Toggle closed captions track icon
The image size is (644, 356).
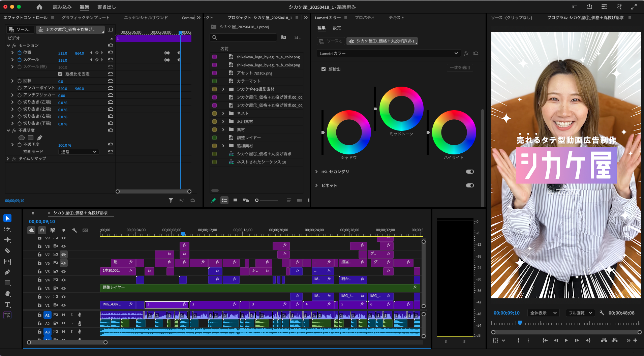85,230
